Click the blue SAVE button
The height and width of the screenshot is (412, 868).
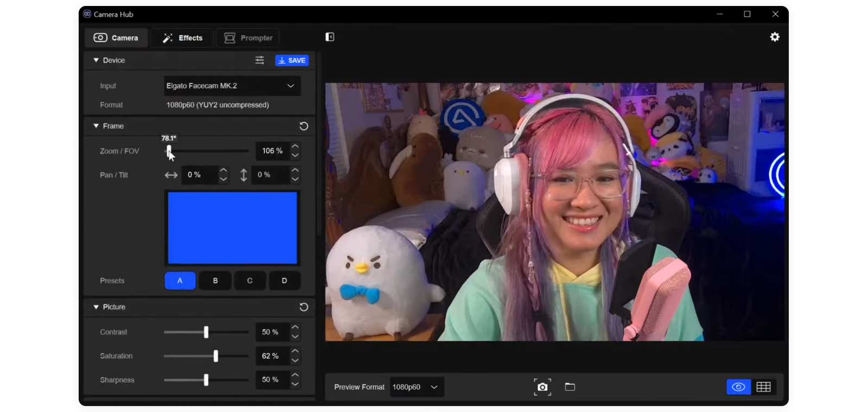(292, 60)
